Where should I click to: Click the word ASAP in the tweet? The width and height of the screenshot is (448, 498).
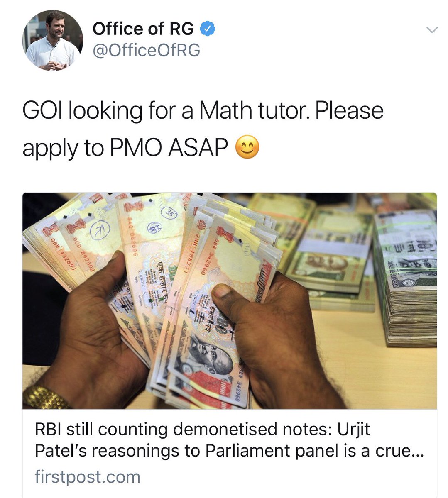pos(198,148)
